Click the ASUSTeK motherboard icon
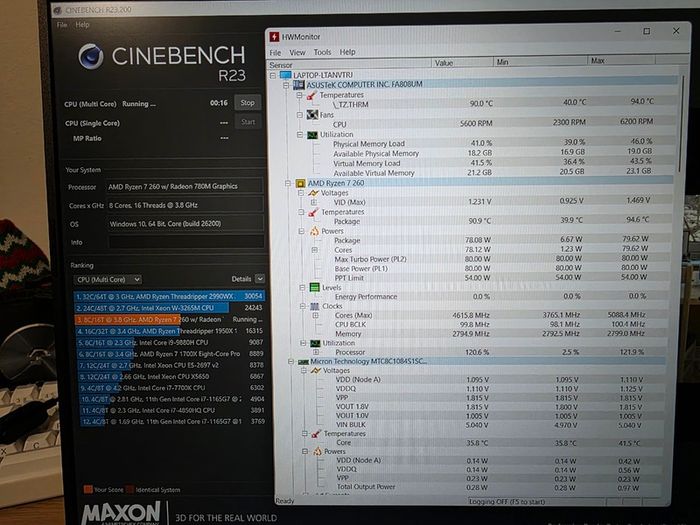The height and width of the screenshot is (525, 700). click(298, 84)
